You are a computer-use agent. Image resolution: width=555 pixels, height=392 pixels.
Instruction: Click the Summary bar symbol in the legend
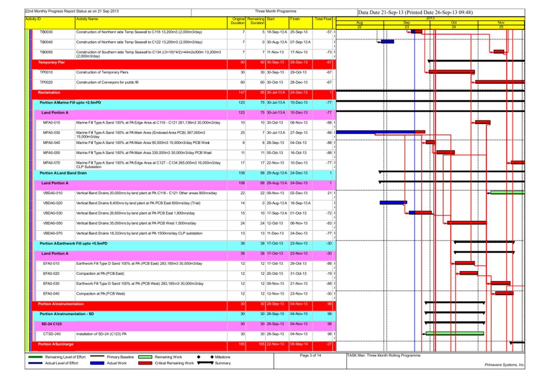click(205, 363)
